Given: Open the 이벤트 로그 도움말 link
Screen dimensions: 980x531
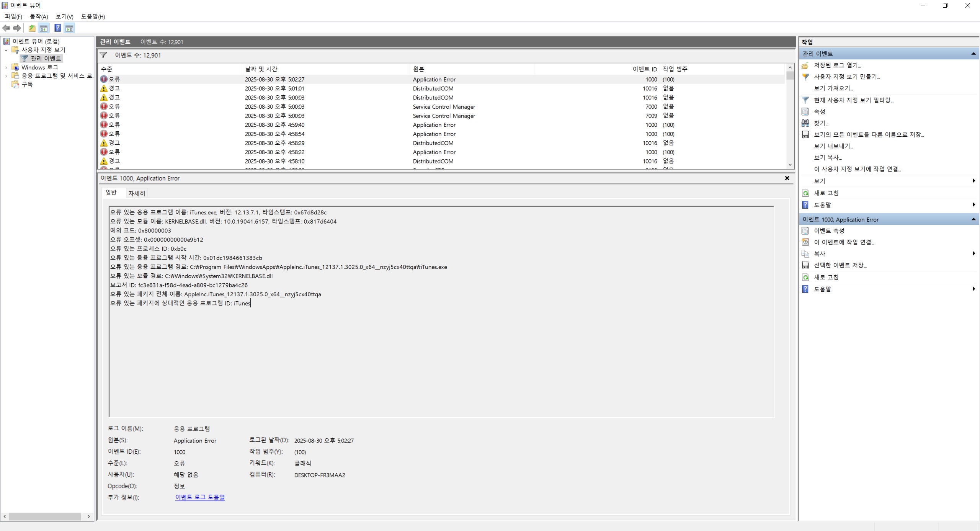Looking at the screenshot, I should 200,497.
